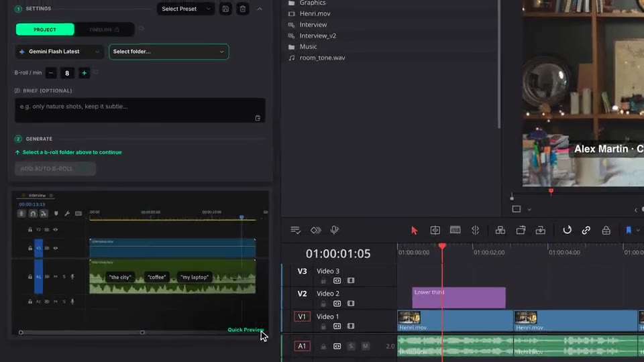Click into the Brief optional text field

pos(140,110)
